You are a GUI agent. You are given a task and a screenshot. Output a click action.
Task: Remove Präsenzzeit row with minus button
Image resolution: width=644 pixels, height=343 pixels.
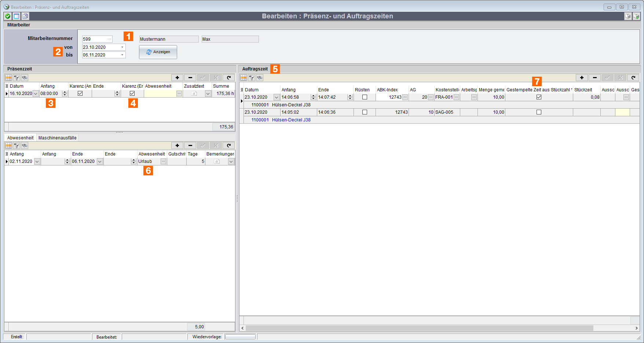point(190,78)
